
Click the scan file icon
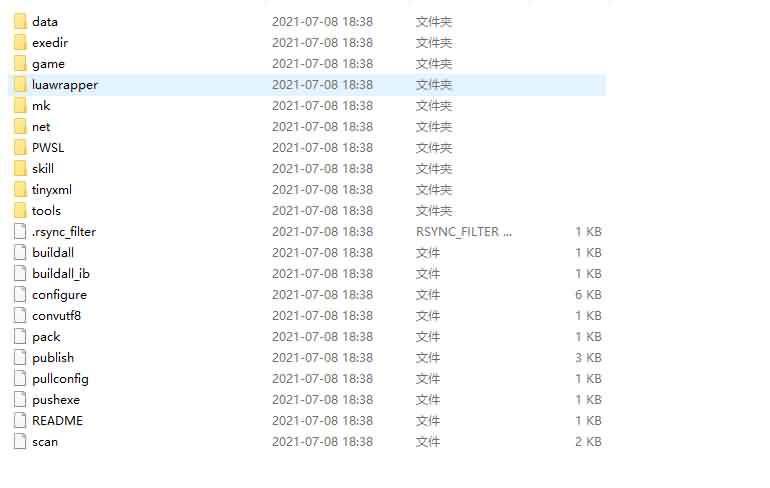click(x=20, y=442)
